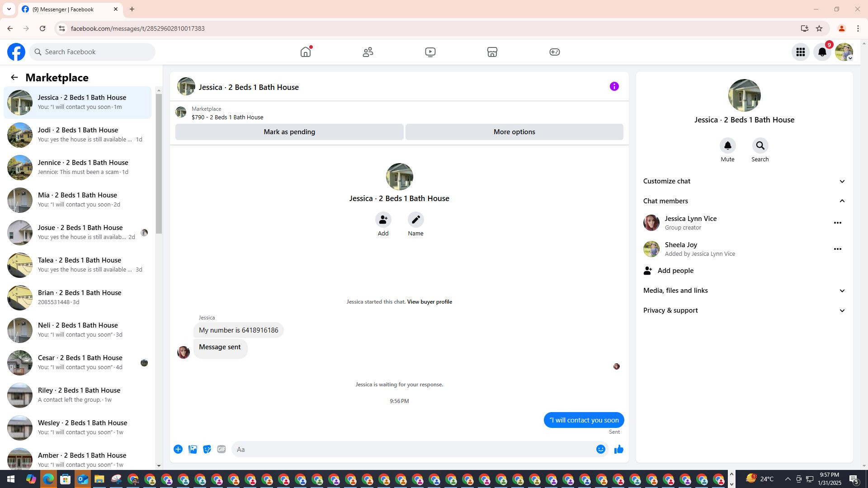868x488 pixels.
Task: Attach a photo file in composer
Action: (x=193, y=449)
